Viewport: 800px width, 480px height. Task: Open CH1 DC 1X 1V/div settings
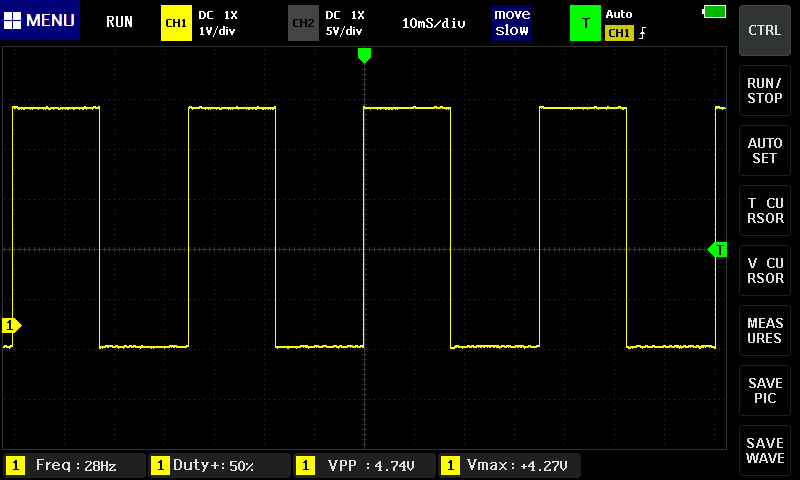click(x=218, y=23)
